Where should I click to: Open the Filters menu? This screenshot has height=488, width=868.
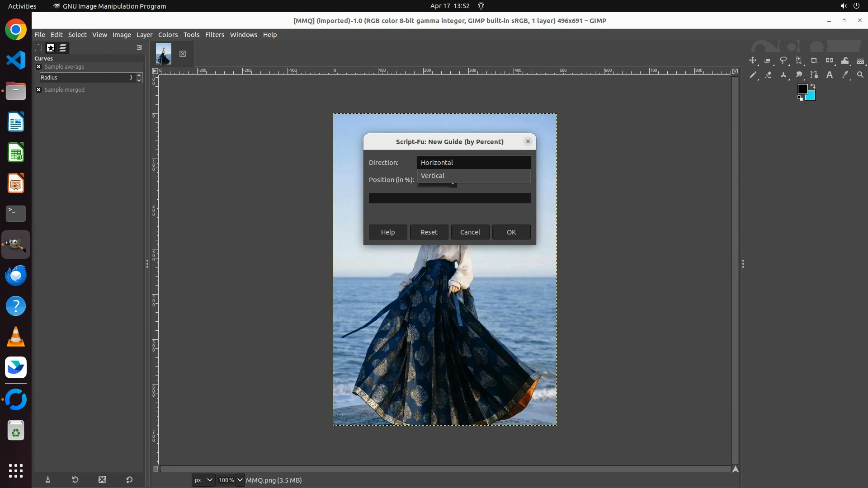tap(214, 35)
